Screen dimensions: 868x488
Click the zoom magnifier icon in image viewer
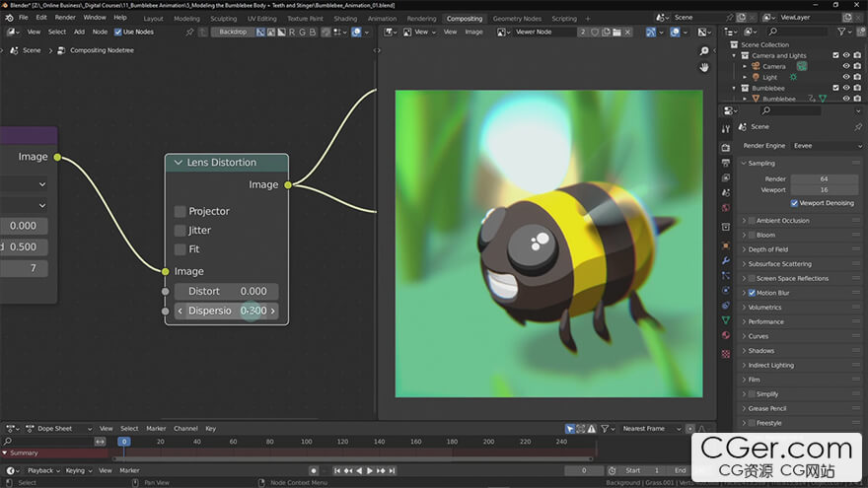click(x=704, y=49)
